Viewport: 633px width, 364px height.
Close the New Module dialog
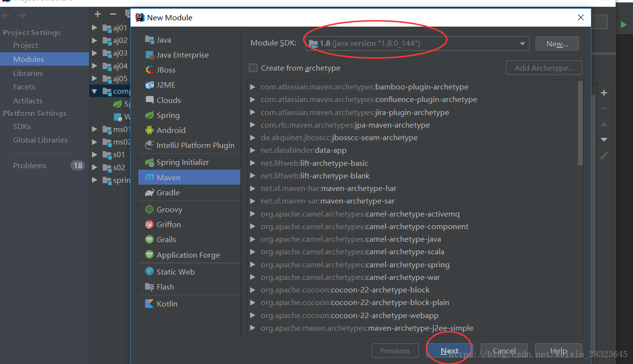581,17
